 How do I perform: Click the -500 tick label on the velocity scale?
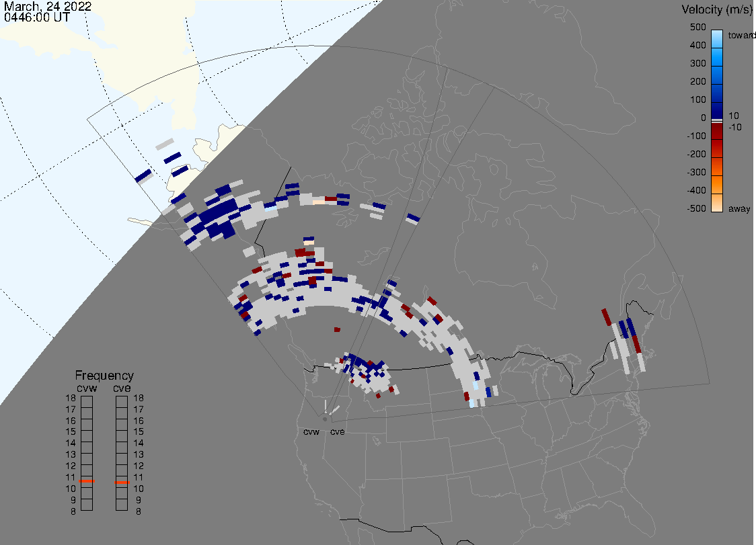pyautogui.click(x=696, y=208)
